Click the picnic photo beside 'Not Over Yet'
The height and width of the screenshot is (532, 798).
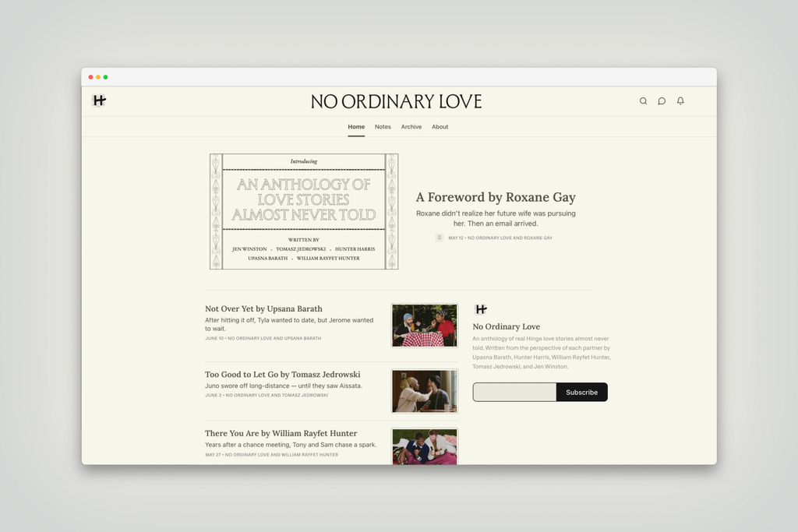424,325
